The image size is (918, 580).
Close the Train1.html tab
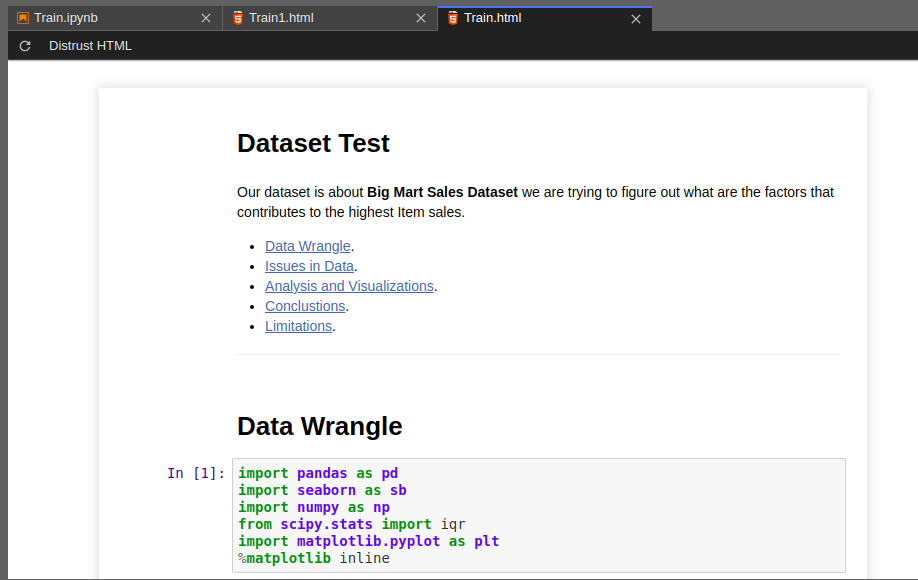pos(421,17)
